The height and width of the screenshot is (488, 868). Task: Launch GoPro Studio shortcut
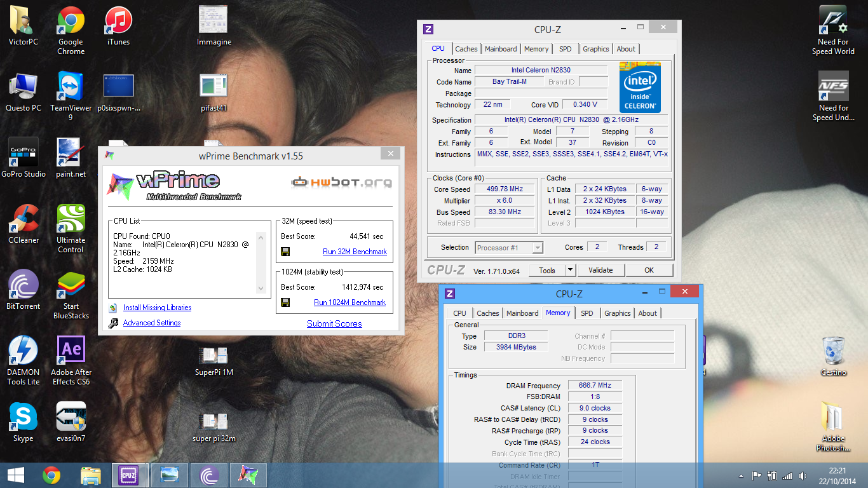[24, 158]
